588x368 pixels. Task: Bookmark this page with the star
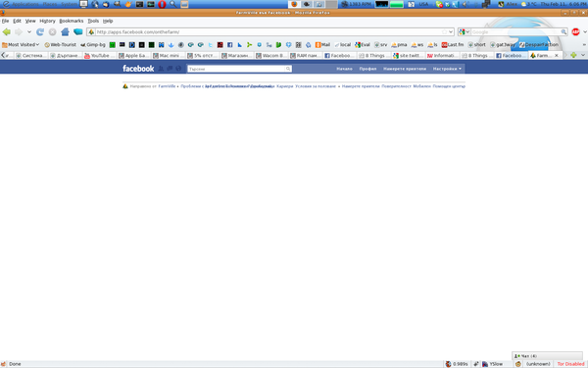[x=444, y=32]
